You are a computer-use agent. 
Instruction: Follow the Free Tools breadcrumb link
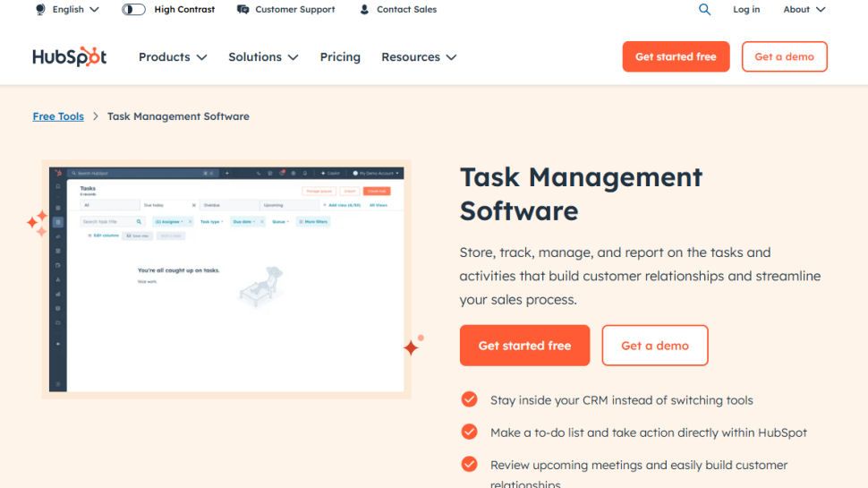pyautogui.click(x=58, y=116)
